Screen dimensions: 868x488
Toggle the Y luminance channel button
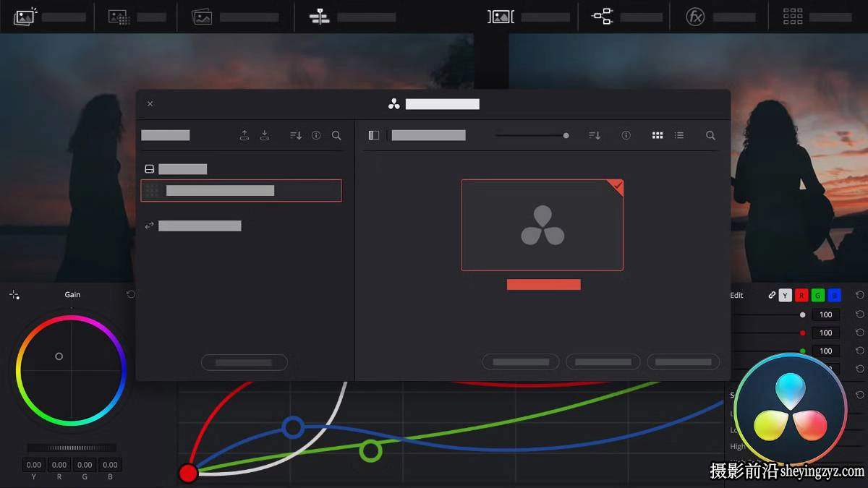coord(786,295)
